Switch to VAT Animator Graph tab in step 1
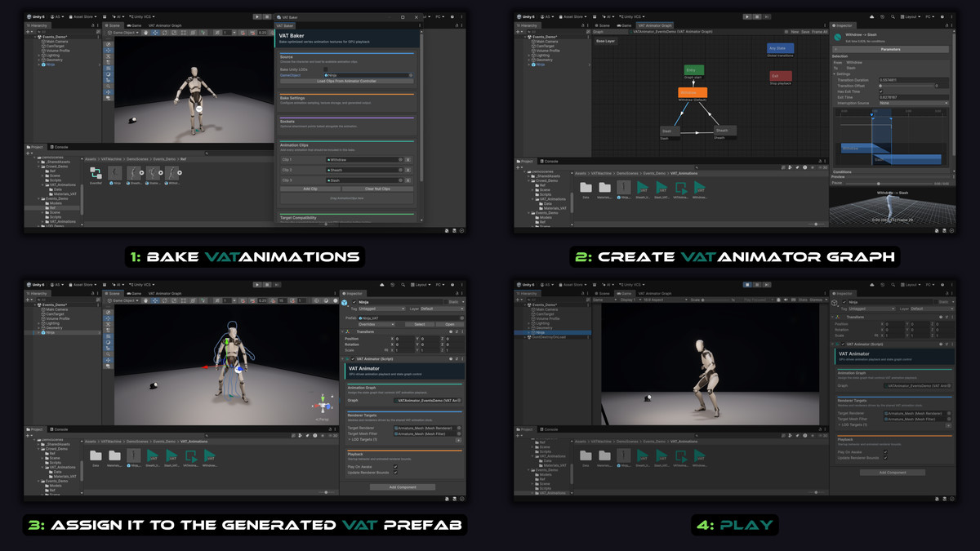Viewport: 980px width, 551px height. 165,25
